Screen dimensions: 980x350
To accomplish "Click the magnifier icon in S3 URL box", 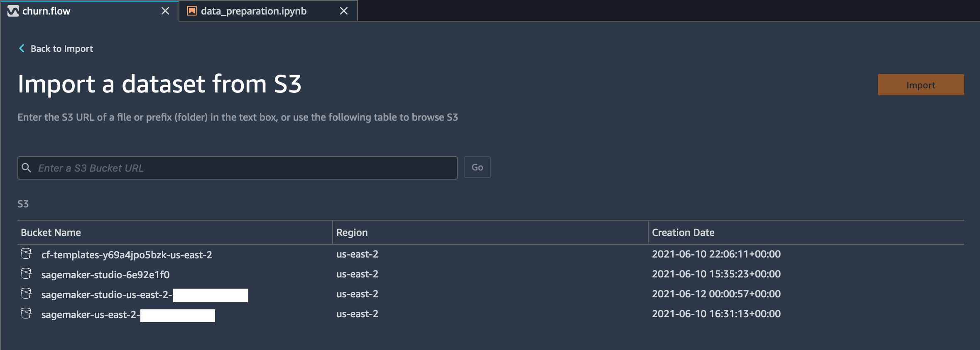I will [x=27, y=168].
